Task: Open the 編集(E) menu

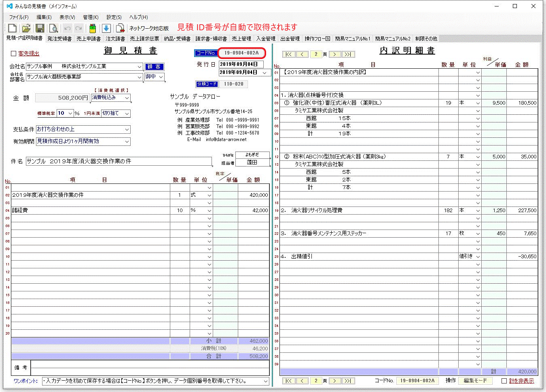Action: 44,17
